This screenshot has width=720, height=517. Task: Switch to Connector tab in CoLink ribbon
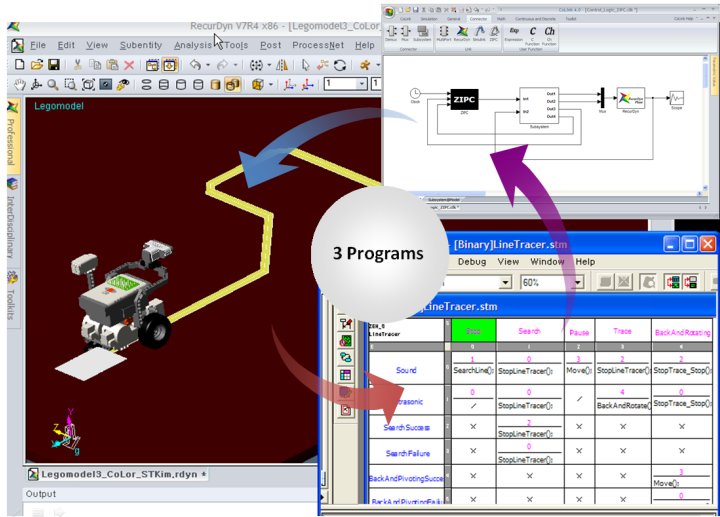pos(478,19)
